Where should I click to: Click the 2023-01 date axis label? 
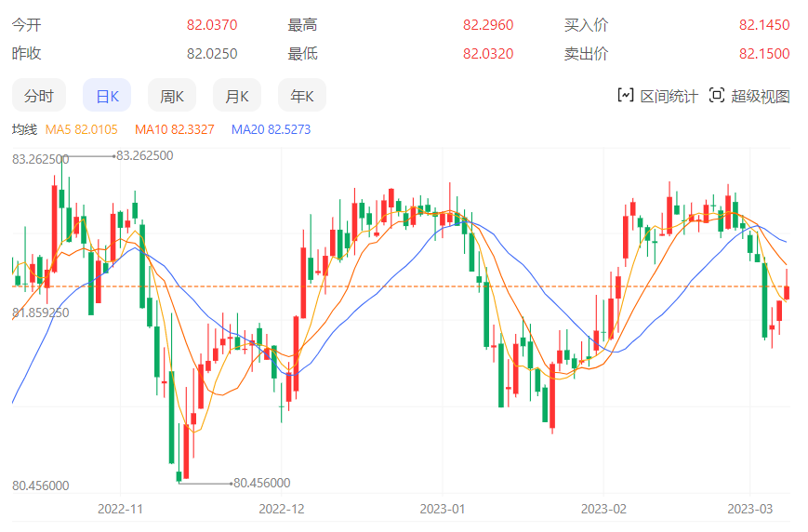coord(443,509)
